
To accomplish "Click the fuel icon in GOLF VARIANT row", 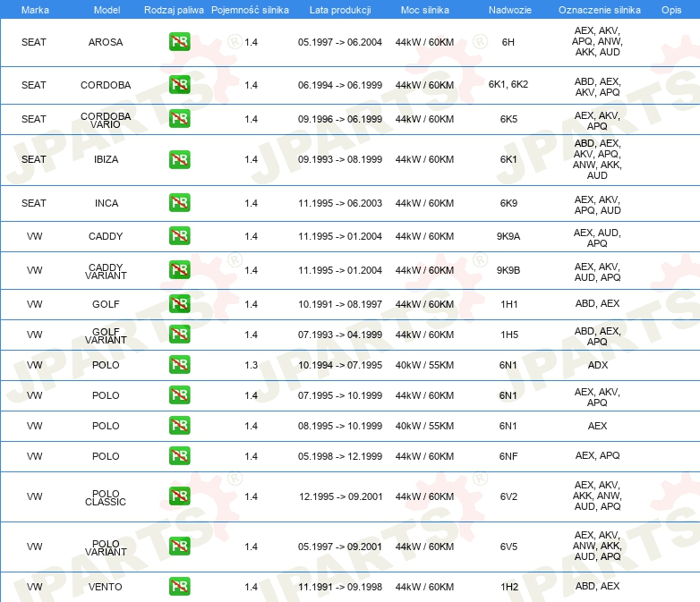I will pos(179,335).
